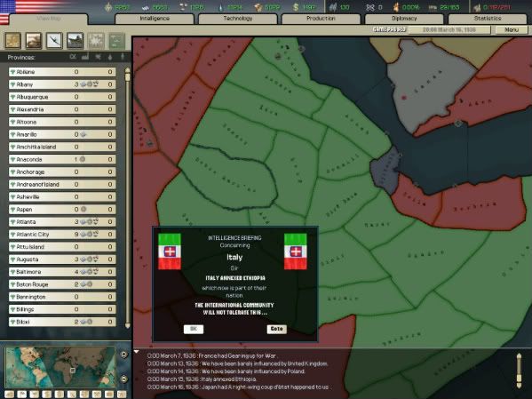Switch to supply map mode button
This screenshot has height=399, width=532.
tap(60, 395)
